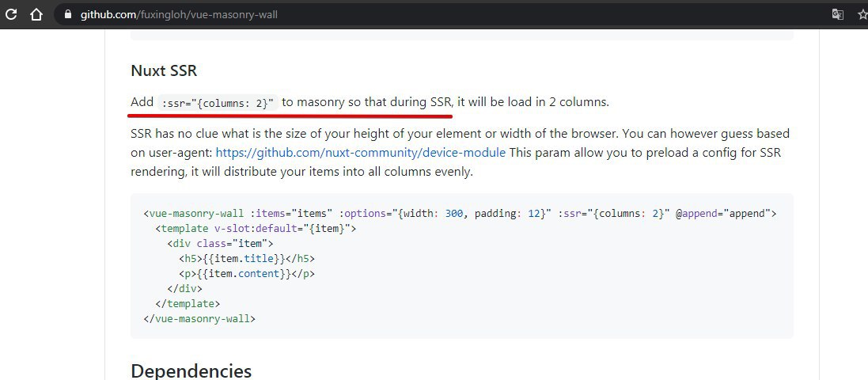Reload the page with browser refresh icon
The height and width of the screenshot is (380, 868).
pyautogui.click(x=11, y=14)
